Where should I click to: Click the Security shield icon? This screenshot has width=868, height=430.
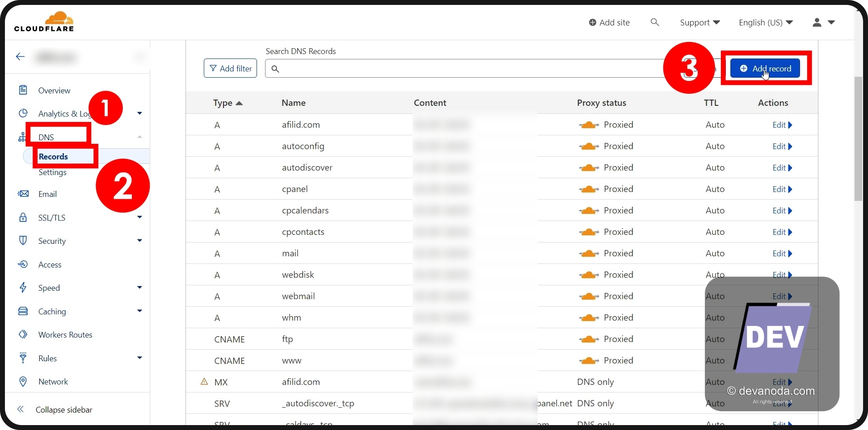point(23,240)
